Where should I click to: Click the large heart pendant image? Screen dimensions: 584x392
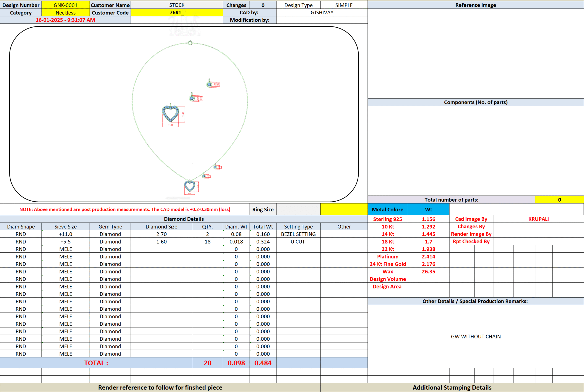click(x=171, y=114)
